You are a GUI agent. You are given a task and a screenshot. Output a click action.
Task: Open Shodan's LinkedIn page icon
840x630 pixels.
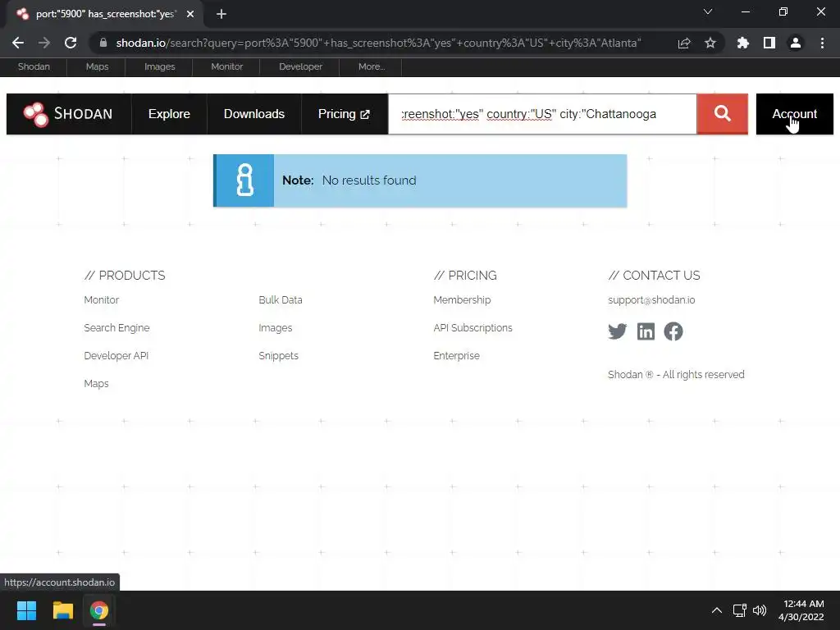[646, 331]
